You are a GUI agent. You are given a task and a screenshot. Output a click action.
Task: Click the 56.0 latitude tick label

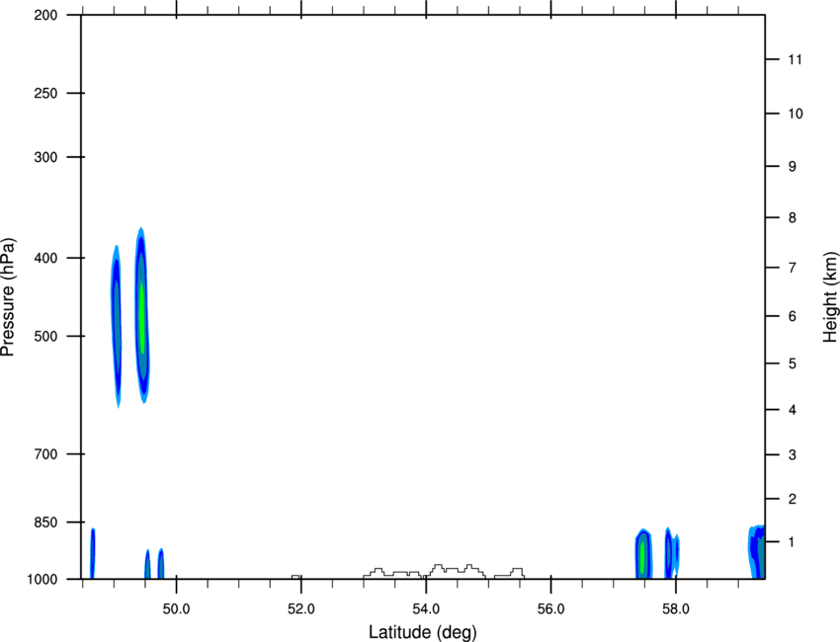550,609
